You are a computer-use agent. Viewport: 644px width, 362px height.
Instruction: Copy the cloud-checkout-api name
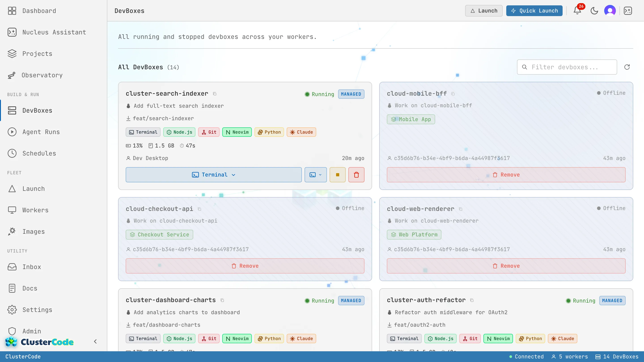click(x=199, y=209)
